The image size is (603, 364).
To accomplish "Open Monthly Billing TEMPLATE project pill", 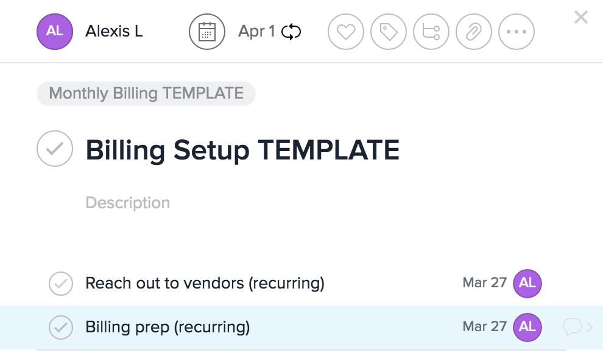I will (146, 94).
